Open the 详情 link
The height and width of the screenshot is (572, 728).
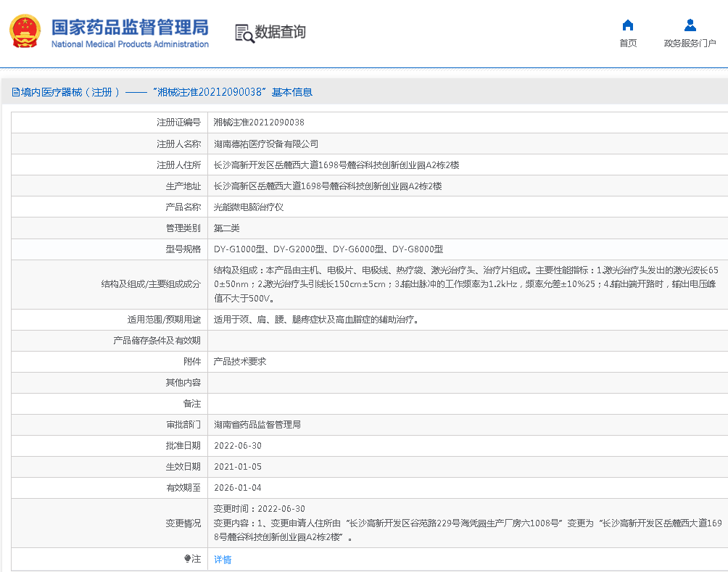pyautogui.click(x=222, y=559)
